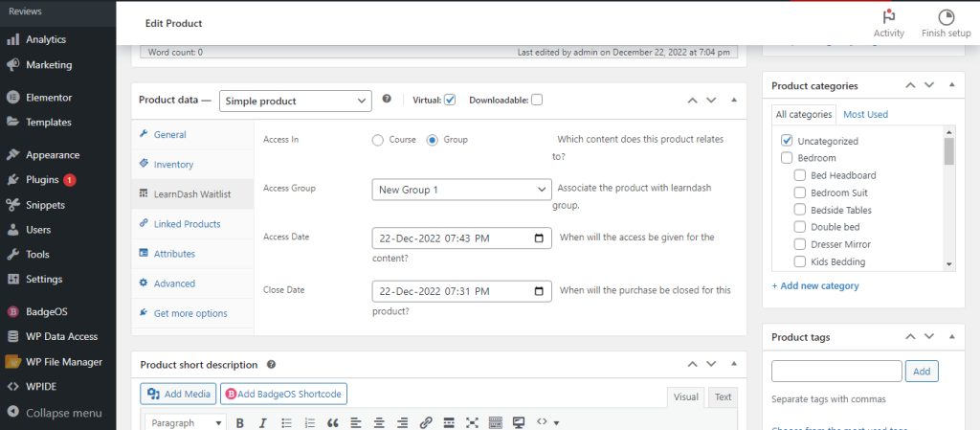Open the General product tab

click(x=192, y=134)
